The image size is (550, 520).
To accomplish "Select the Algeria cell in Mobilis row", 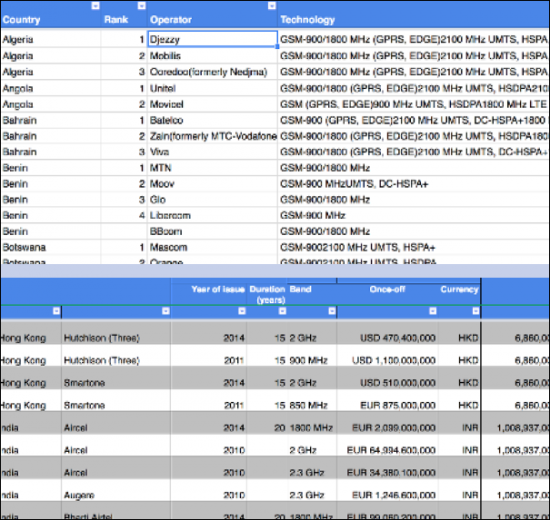I will pos(51,55).
